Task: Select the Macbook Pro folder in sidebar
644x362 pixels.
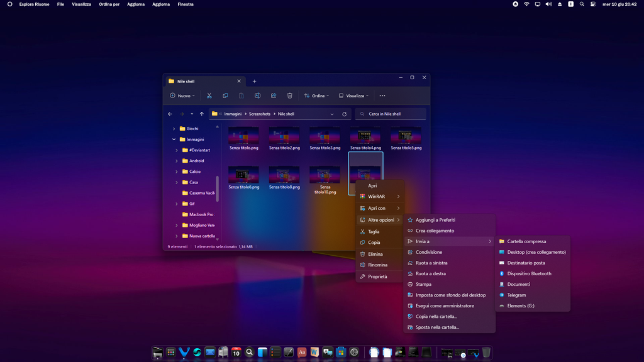Action: pyautogui.click(x=198, y=214)
